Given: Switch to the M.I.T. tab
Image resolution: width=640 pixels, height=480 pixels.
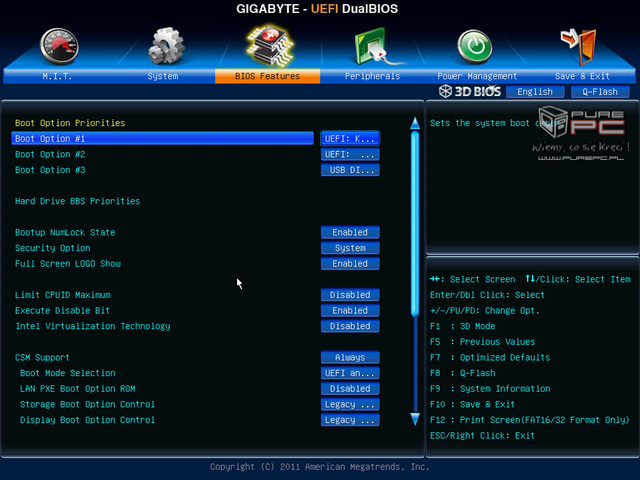Looking at the screenshot, I should [57, 76].
